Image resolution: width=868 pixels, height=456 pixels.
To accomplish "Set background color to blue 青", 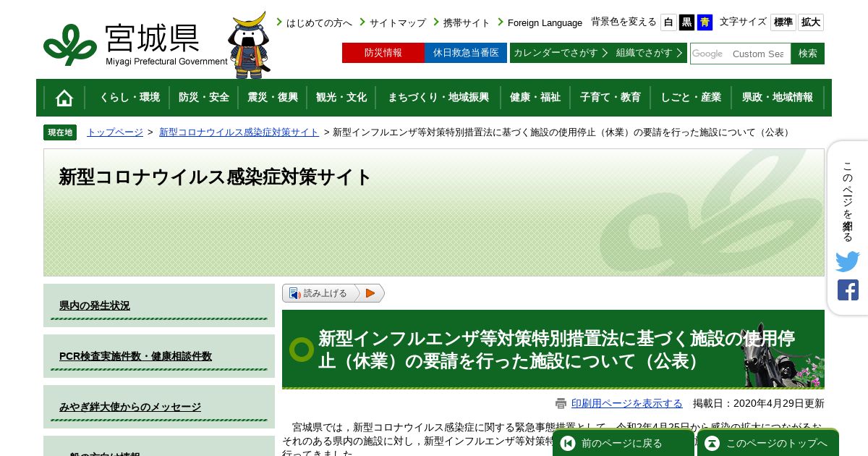I will coord(705,22).
